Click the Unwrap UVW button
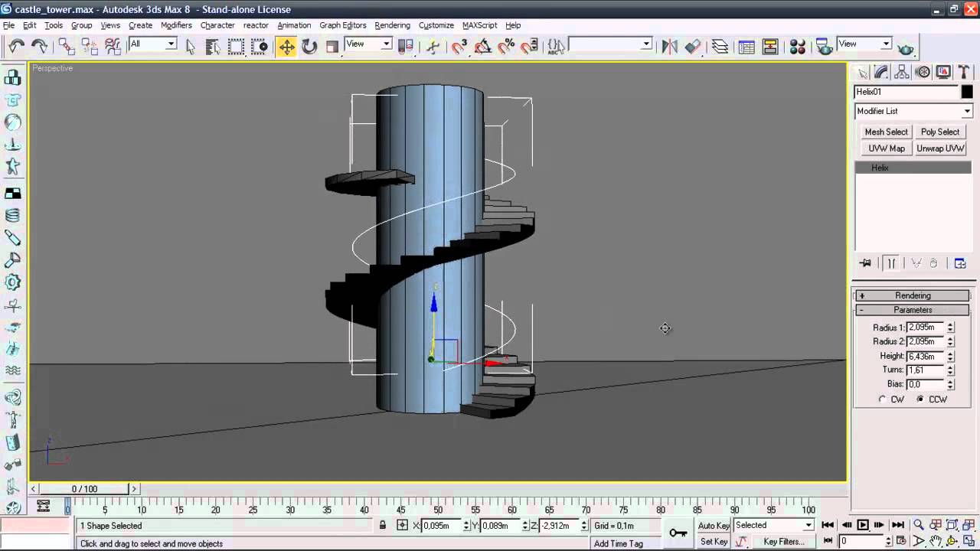 (x=940, y=148)
